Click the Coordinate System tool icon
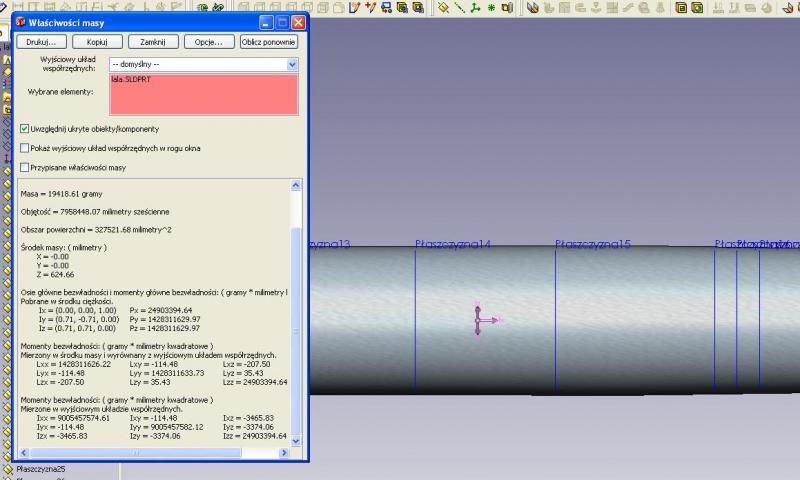 click(475, 7)
